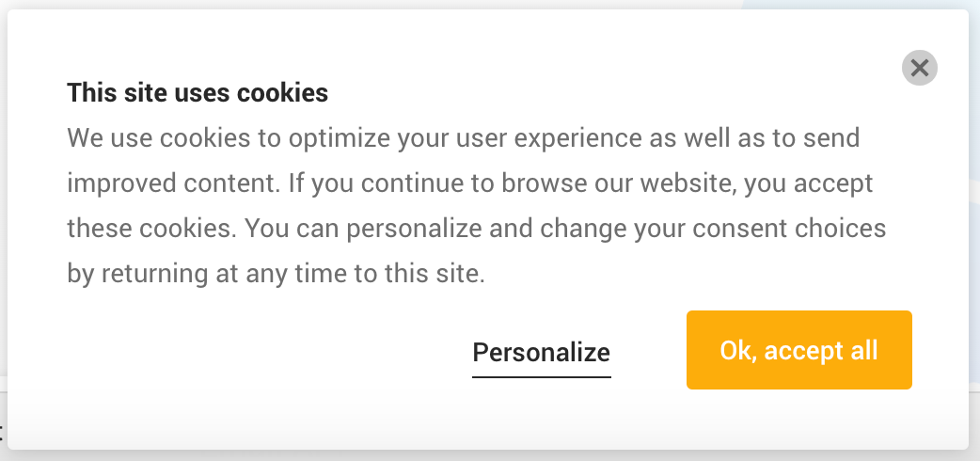Click the 'Ok, accept all' label text

click(x=798, y=350)
